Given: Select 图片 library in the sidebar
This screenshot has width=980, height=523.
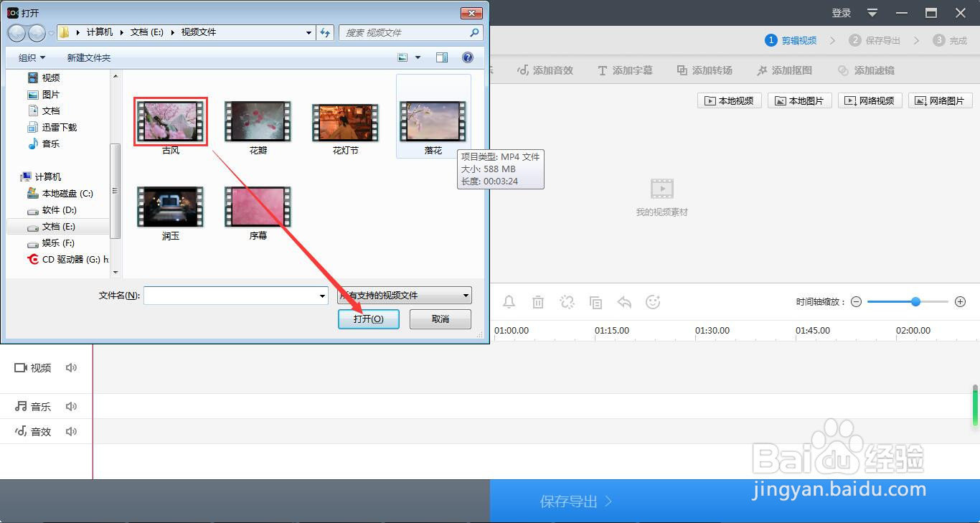Looking at the screenshot, I should [x=43, y=94].
